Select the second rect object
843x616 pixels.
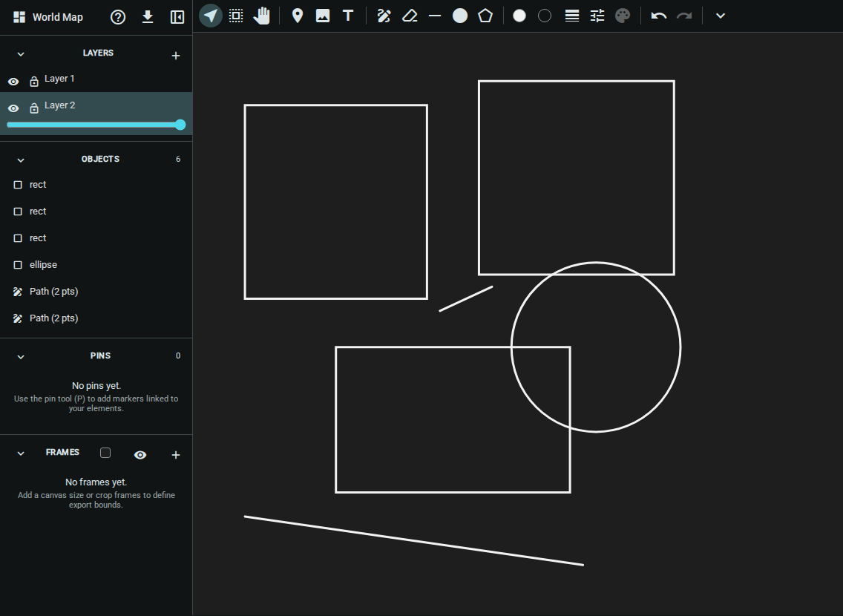point(96,212)
